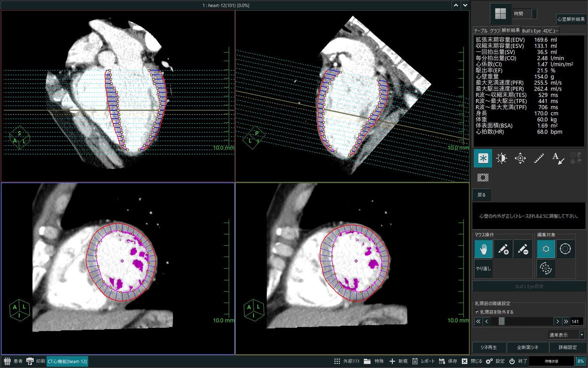This screenshot has width=588, height=368.
Task: Open the layout grid selector button
Action: (501, 14)
